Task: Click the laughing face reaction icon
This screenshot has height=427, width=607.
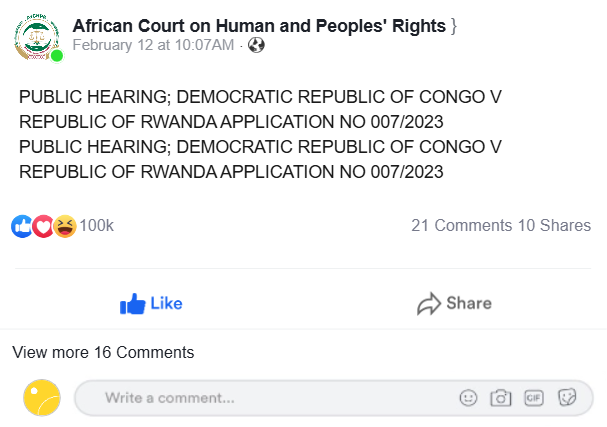Action: [x=64, y=226]
